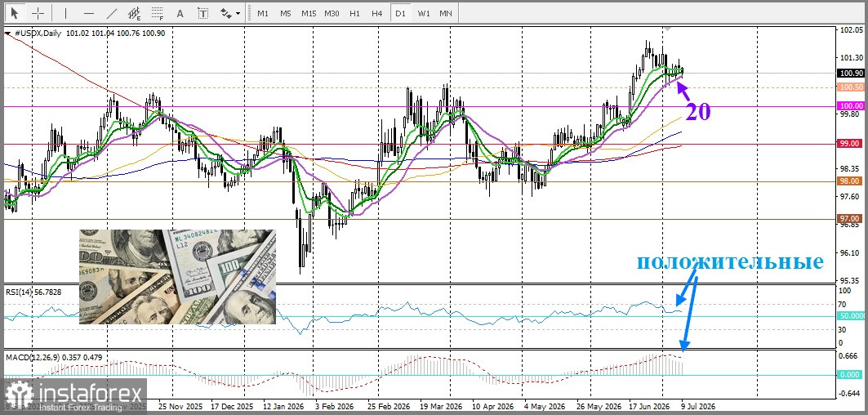This screenshot has height=415, width=868.
Task: Click the red 99.00 price label
Action: tap(852, 144)
